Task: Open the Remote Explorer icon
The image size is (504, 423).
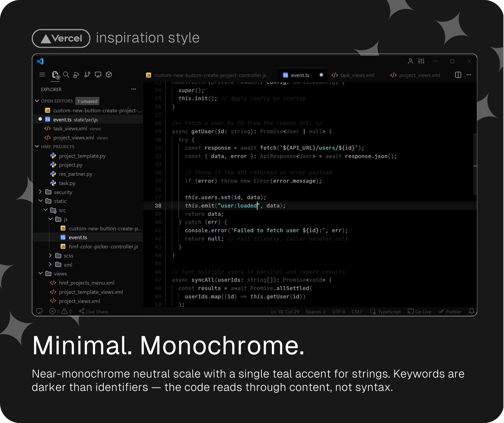Action: [98, 75]
